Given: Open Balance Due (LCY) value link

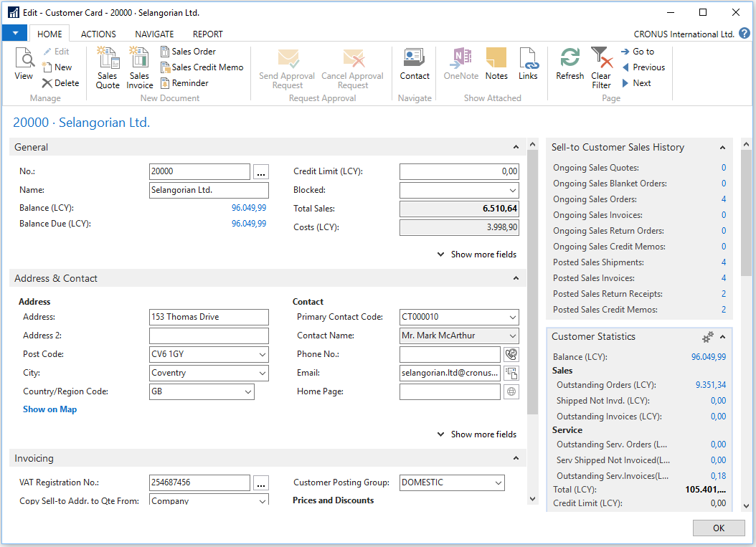Looking at the screenshot, I should coord(249,224).
